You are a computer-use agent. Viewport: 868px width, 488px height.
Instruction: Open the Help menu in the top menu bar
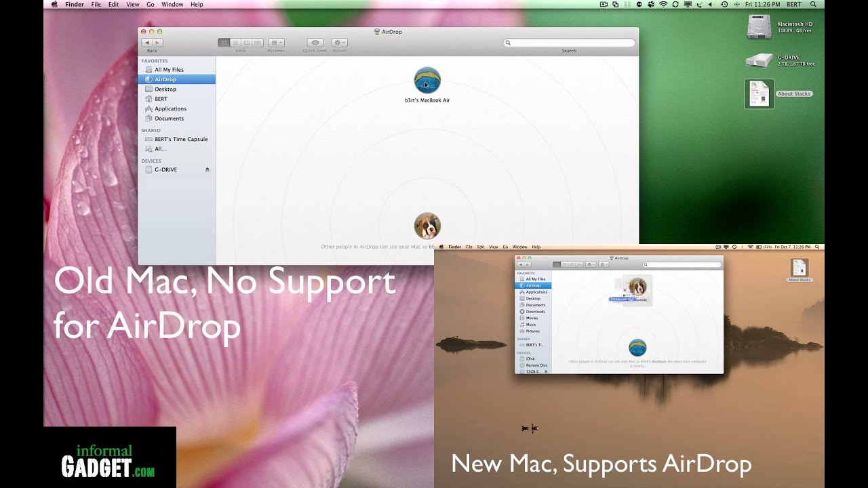[x=197, y=4]
